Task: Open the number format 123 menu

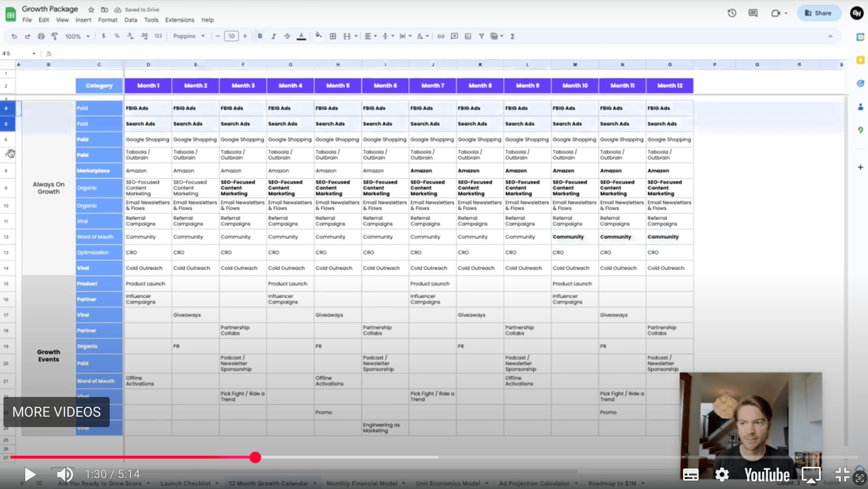Action: pyautogui.click(x=158, y=36)
